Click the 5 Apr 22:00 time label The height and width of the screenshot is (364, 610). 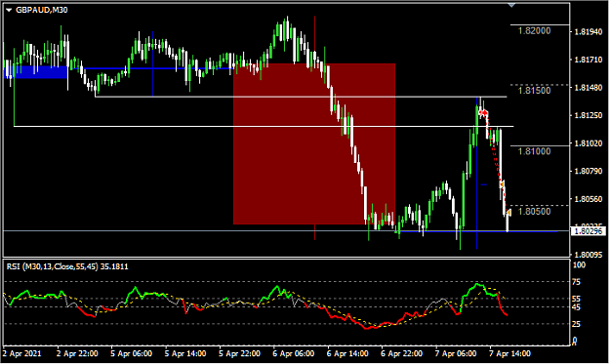coord(239,354)
